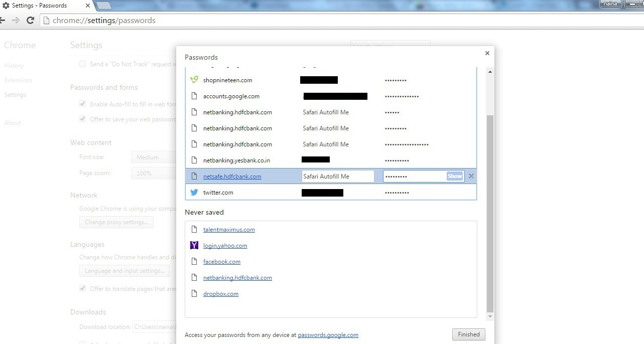Go forward using the browser forward arrow
644x344 pixels.
pos(16,21)
